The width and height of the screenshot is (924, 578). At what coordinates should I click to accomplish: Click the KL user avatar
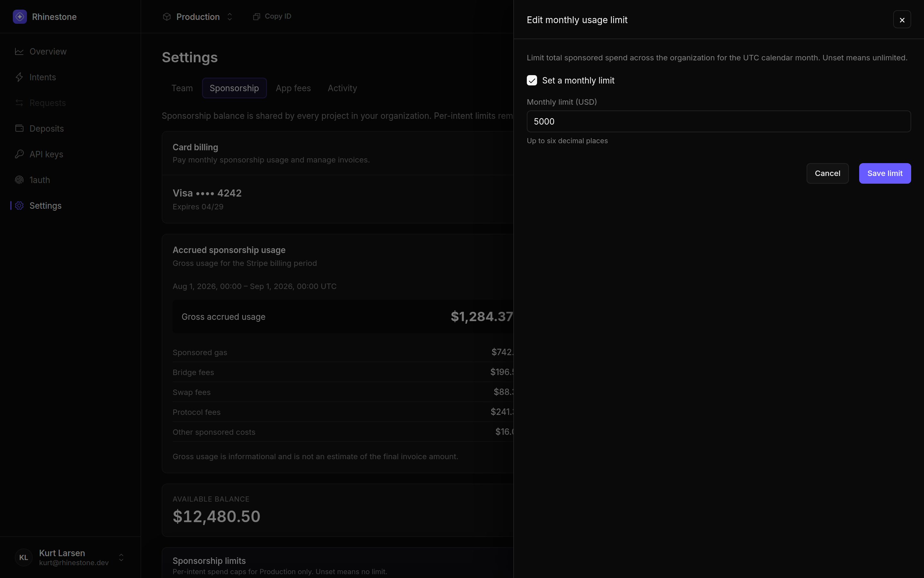click(24, 557)
